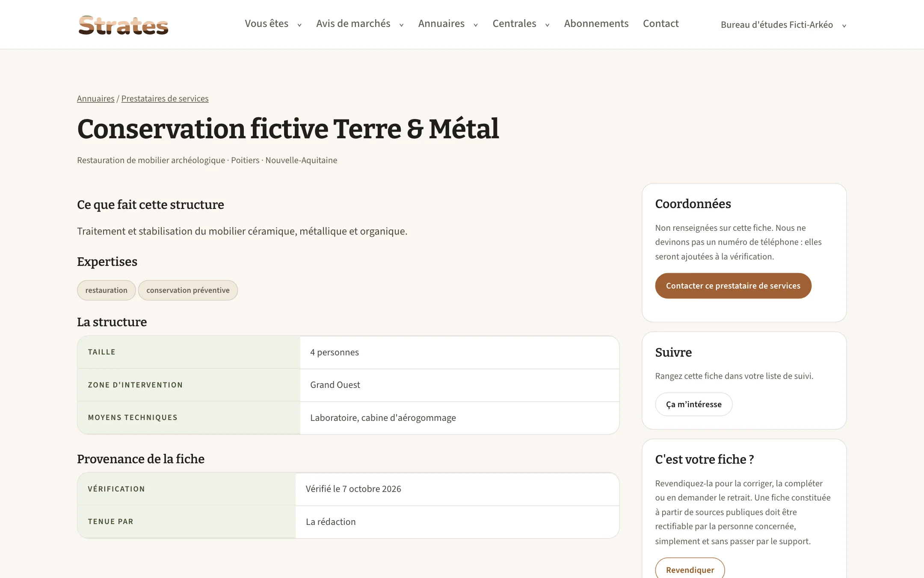Screen dimensions: 924x578
Task: Click Vérifié le 7 octobre 2026
Action: (x=457, y=489)
